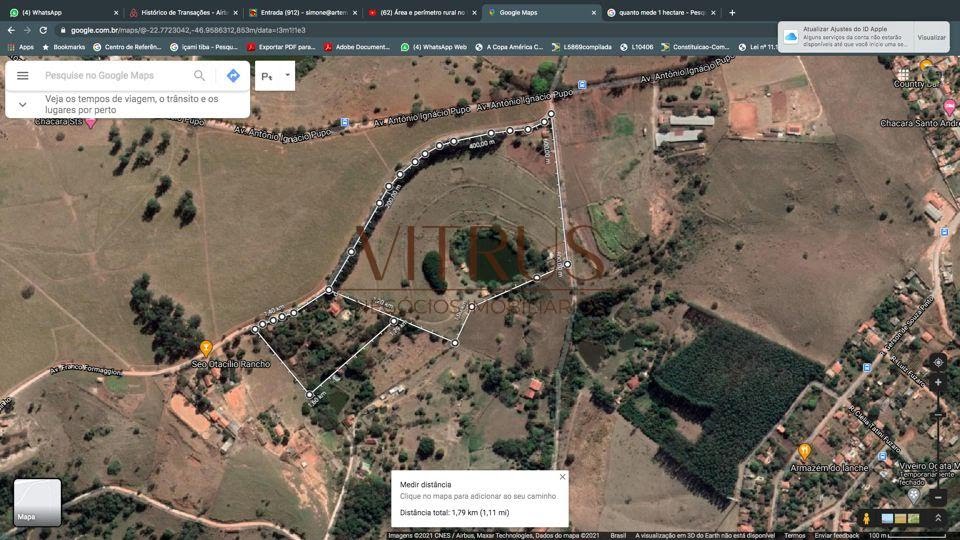
Task: Click Visualizar on the Apple ID notification
Action: [931, 37]
